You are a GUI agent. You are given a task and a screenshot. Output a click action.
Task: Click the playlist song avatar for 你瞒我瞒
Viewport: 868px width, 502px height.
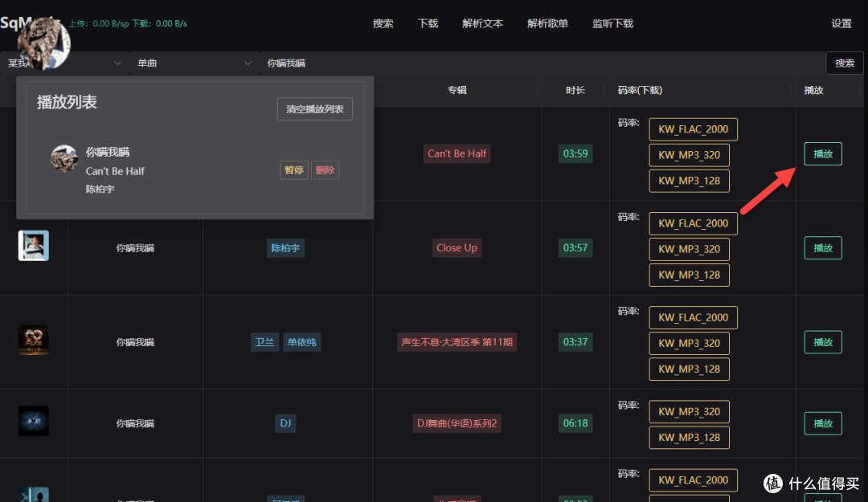click(64, 158)
